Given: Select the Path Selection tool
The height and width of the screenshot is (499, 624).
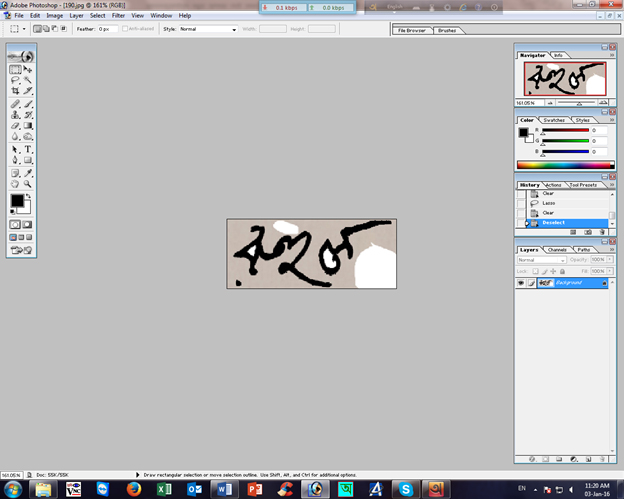Looking at the screenshot, I should tap(15, 150).
